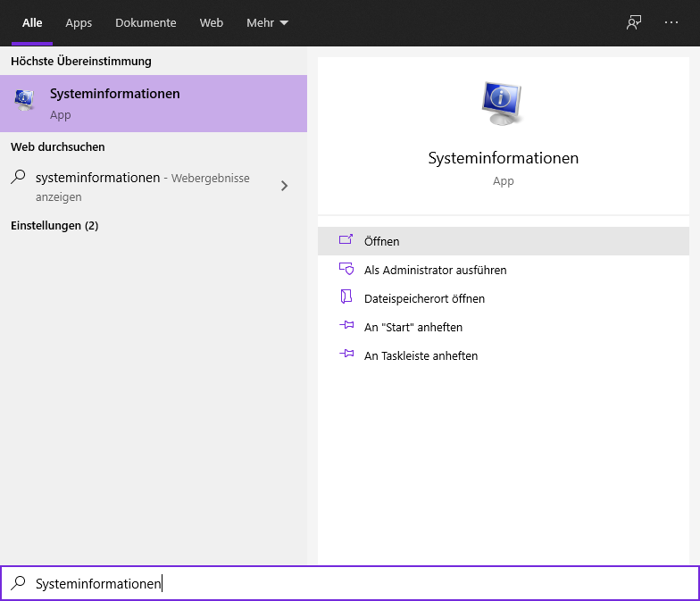Click the small Systeminformationen app icon in results
Viewport: 700px width, 601px height.
(x=24, y=100)
